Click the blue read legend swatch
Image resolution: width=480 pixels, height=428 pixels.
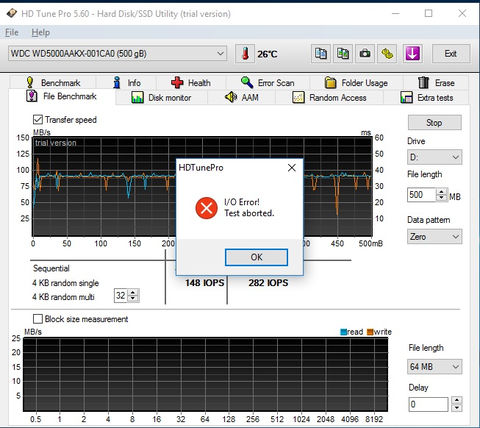click(x=343, y=332)
